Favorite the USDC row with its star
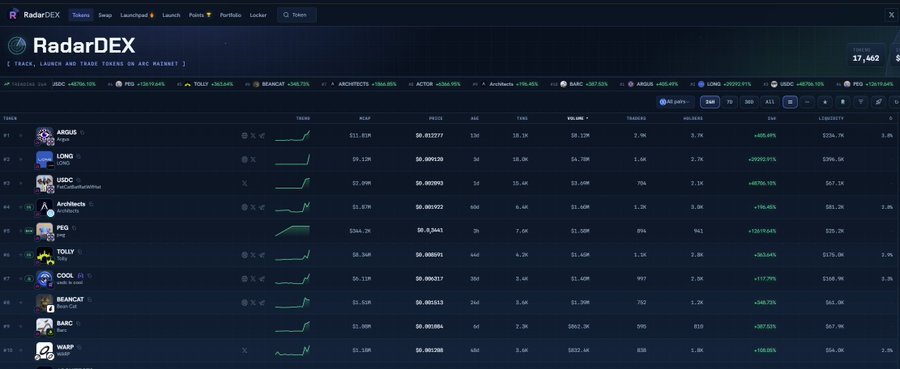Image resolution: width=900 pixels, height=369 pixels. pyautogui.click(x=21, y=183)
